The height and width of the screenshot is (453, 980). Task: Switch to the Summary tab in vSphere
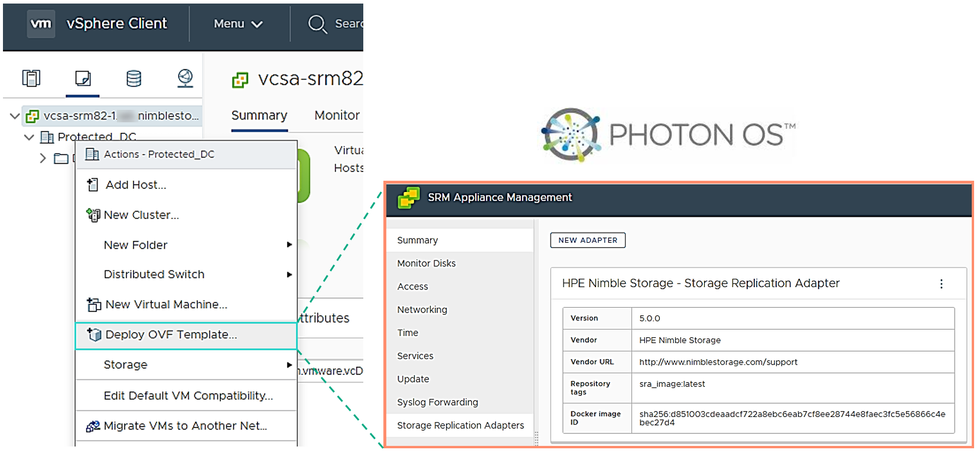(x=259, y=115)
